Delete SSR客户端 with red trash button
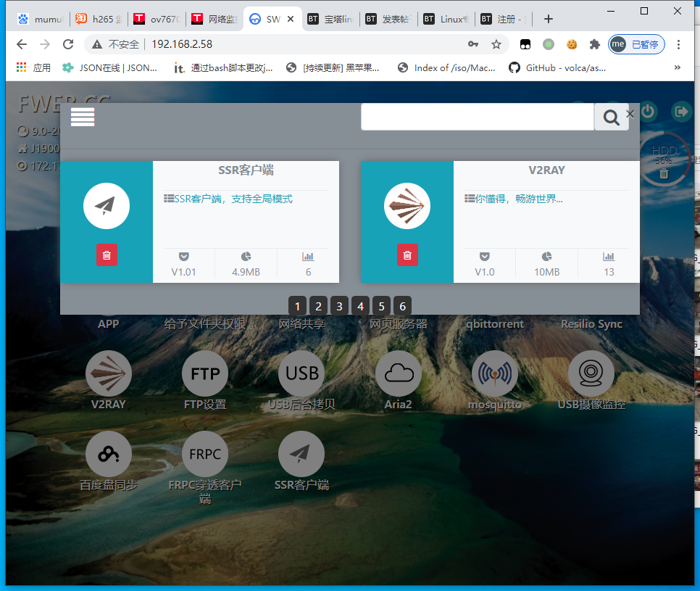 pos(107,255)
